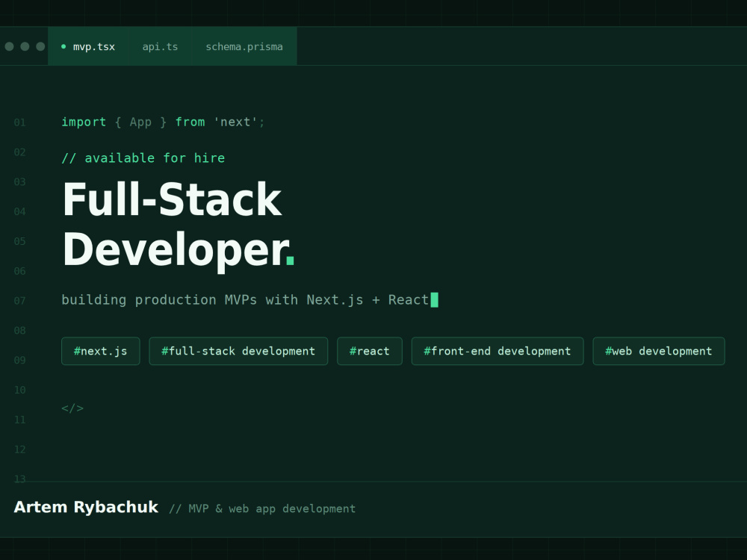Click line number 04 in gutter

coord(19,211)
